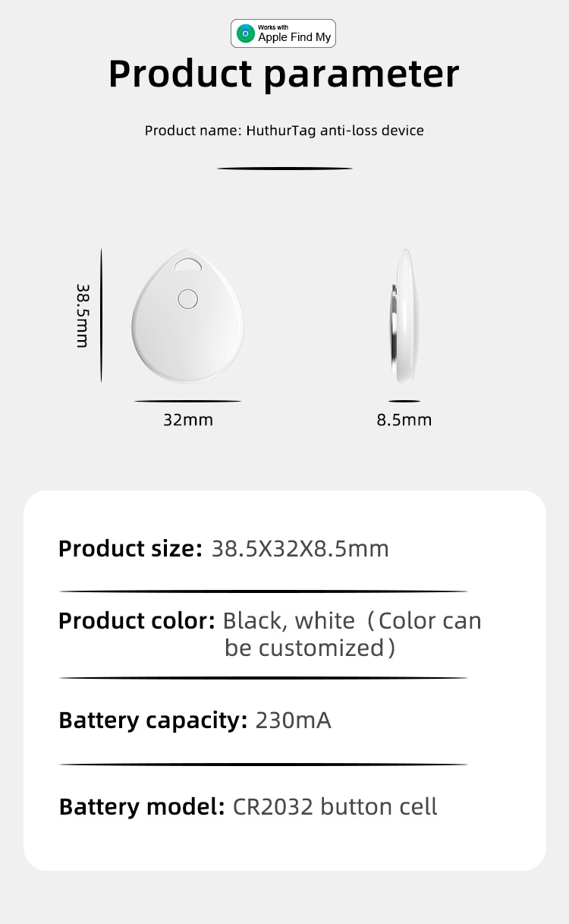Click the keyring hole on the white tracker
This screenshot has width=569, height=924.
[187, 265]
